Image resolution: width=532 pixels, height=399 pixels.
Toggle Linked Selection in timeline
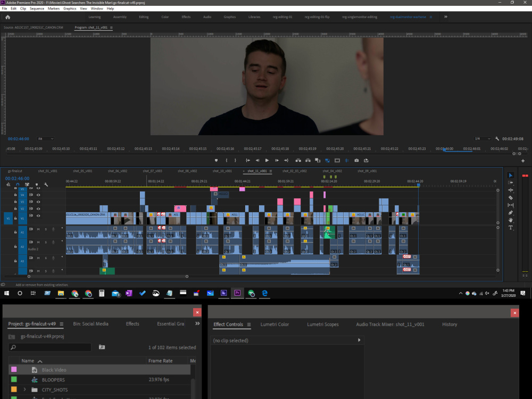coord(27,185)
